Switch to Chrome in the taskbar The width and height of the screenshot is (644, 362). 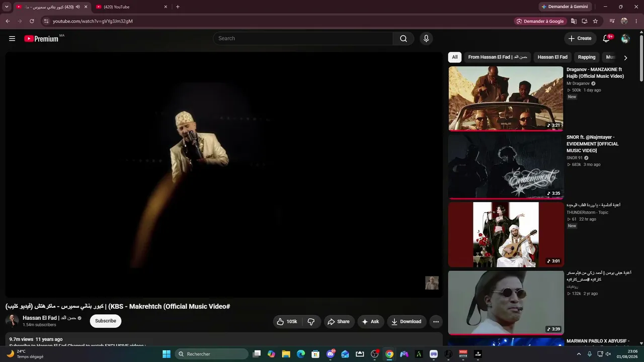pyautogui.click(x=389, y=354)
